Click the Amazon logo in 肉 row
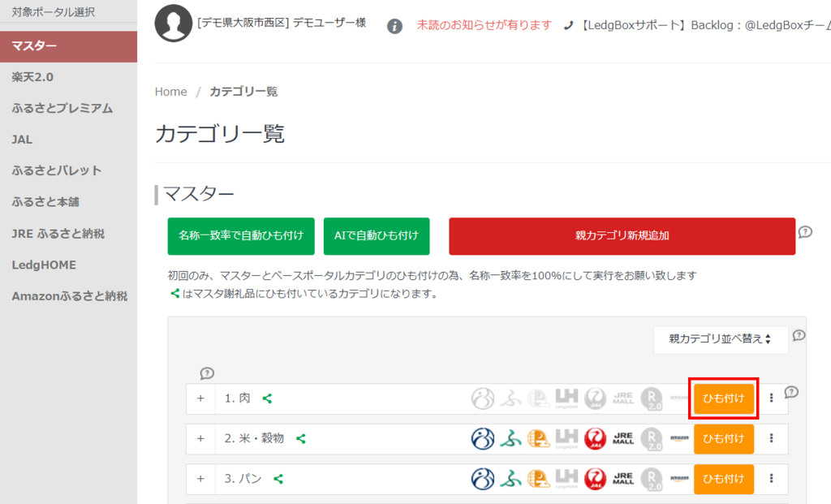Image resolution: width=831 pixels, height=504 pixels. [x=678, y=398]
